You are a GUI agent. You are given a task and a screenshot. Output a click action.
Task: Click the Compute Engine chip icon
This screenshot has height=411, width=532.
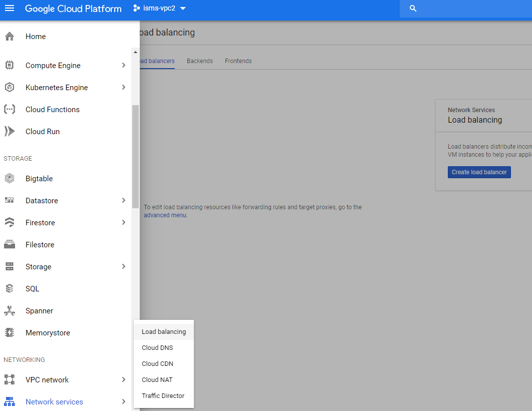[x=10, y=65]
